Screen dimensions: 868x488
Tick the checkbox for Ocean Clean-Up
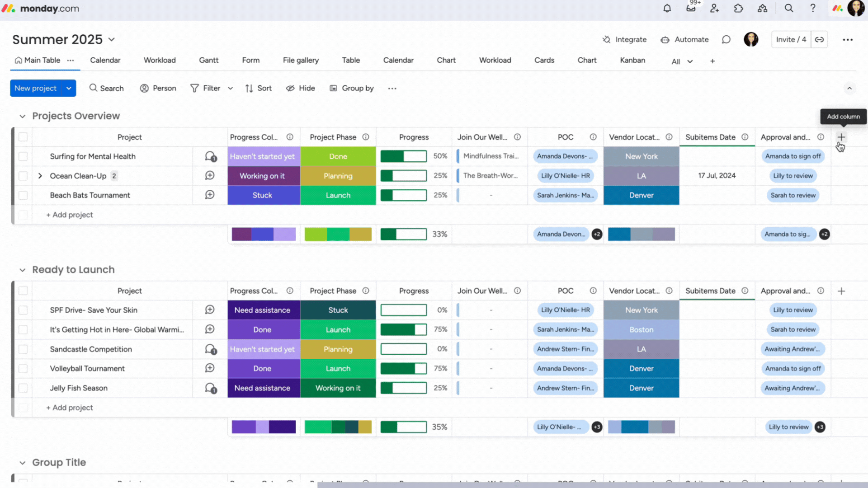(23, 176)
